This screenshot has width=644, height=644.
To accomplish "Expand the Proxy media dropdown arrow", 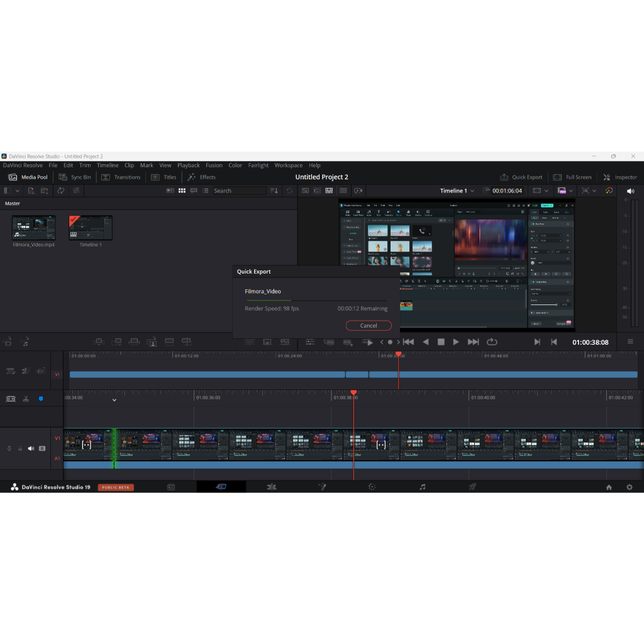I will (571, 191).
